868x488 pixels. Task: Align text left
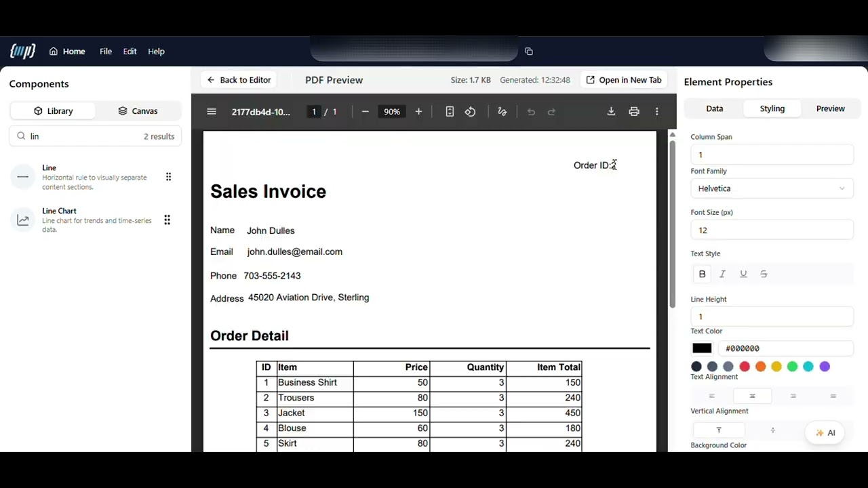711,396
